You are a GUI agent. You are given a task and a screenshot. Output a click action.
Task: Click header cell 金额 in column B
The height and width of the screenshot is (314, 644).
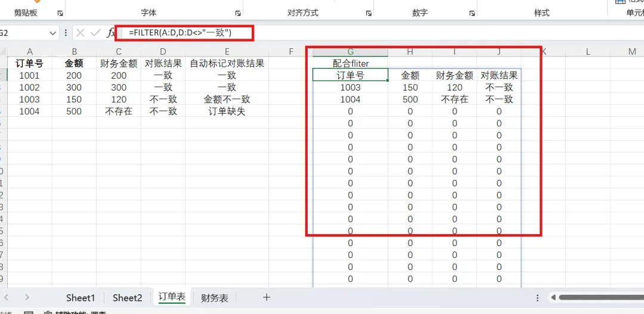pos(75,64)
